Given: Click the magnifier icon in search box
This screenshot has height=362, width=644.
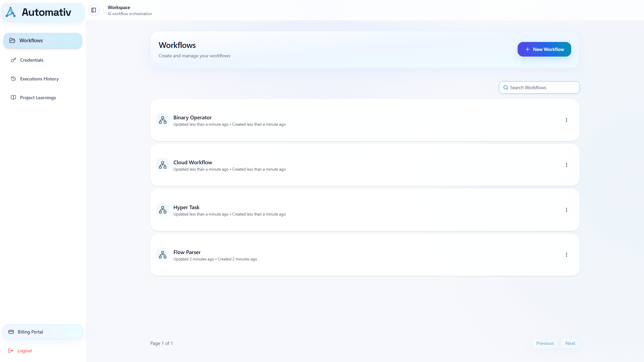Looking at the screenshot, I should point(505,87).
